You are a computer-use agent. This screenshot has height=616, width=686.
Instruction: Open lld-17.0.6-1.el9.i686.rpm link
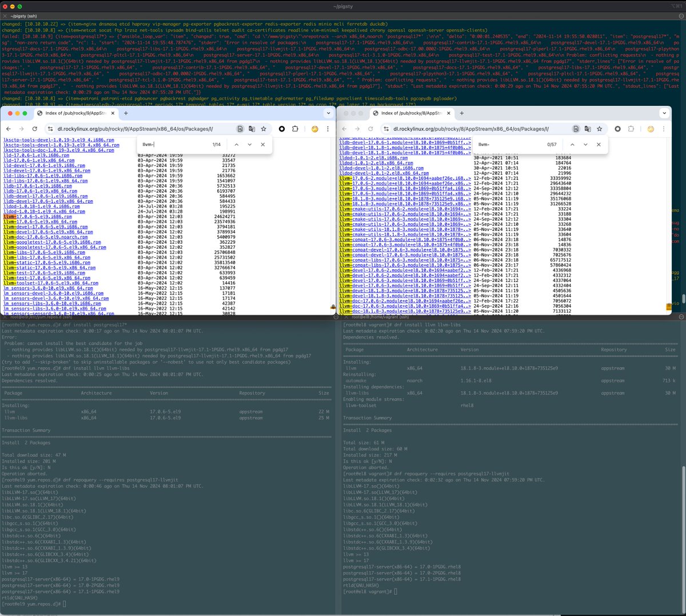click(37, 156)
